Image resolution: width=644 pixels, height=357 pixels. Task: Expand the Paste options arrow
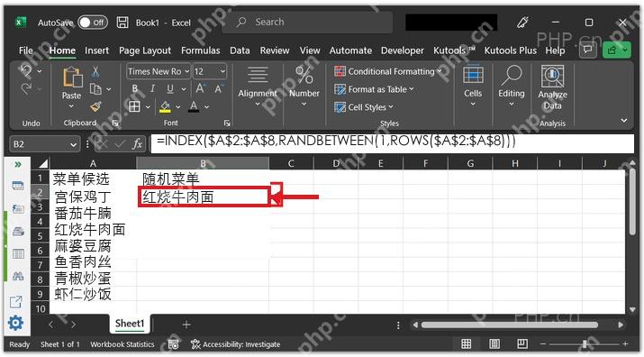[71, 106]
